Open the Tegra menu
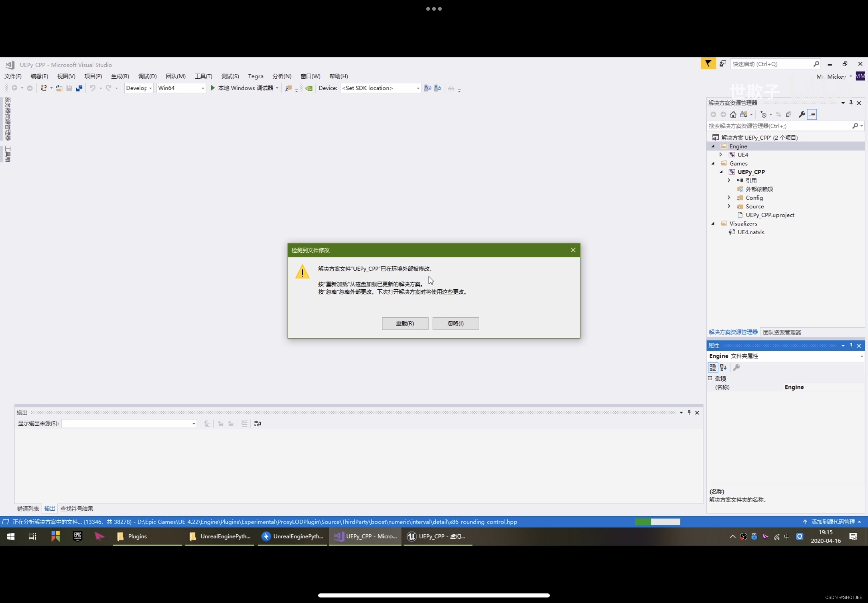868x603 pixels. tap(256, 76)
